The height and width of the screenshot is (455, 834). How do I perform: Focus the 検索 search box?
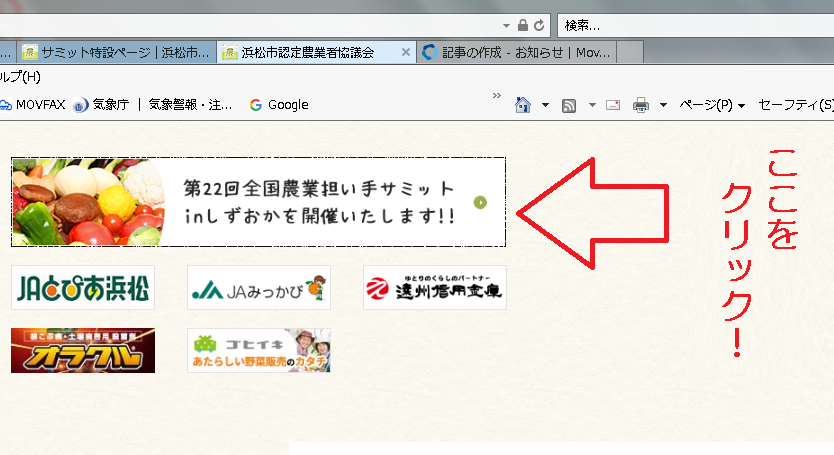(696, 25)
